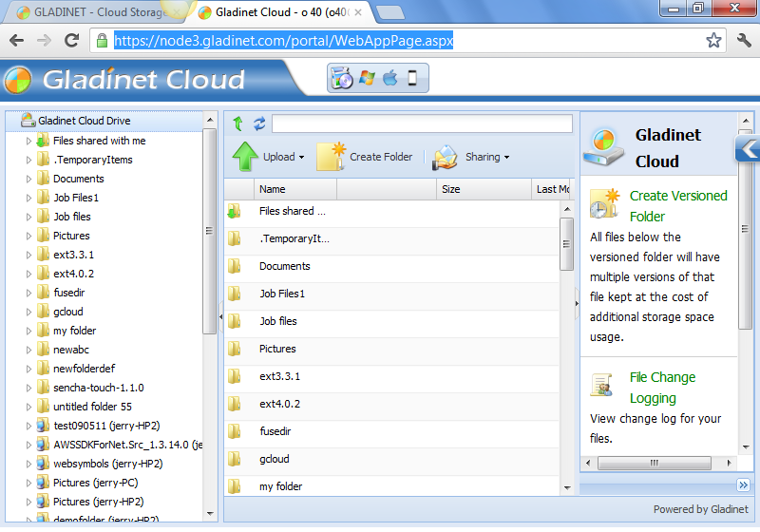760x532 pixels.
Task: Select my folder in the tree
Action: pos(75,331)
